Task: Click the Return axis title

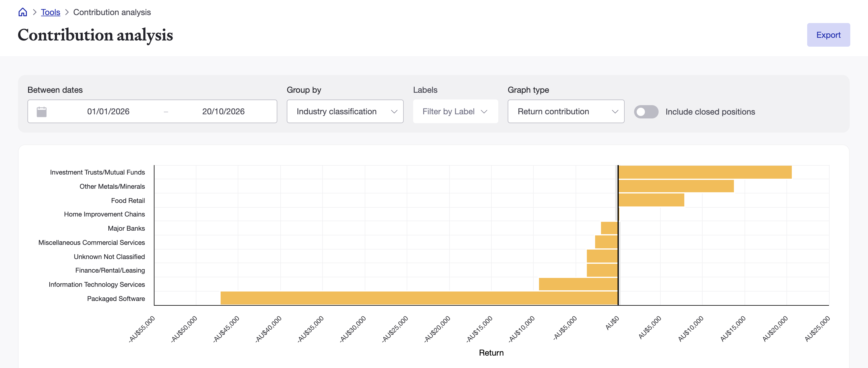Action: coord(491,353)
